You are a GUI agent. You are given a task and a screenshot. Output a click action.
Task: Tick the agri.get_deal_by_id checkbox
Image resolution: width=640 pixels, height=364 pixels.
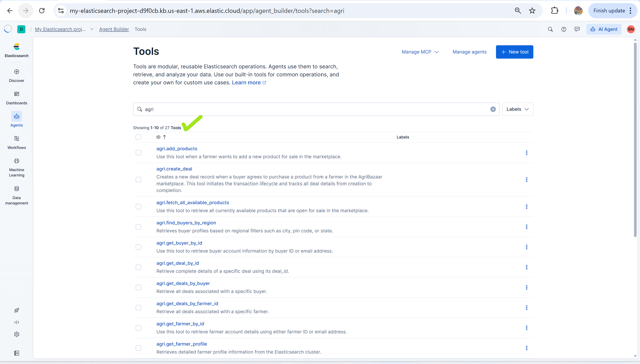(138, 267)
